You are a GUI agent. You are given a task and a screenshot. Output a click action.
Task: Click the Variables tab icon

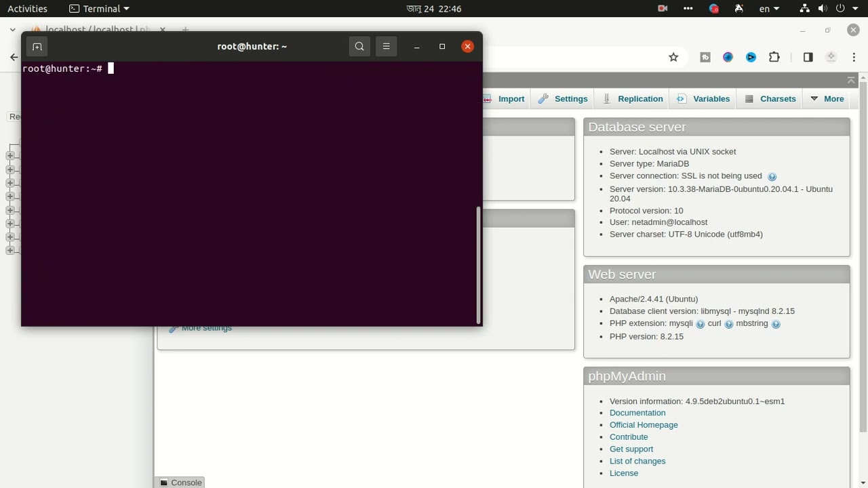(682, 99)
